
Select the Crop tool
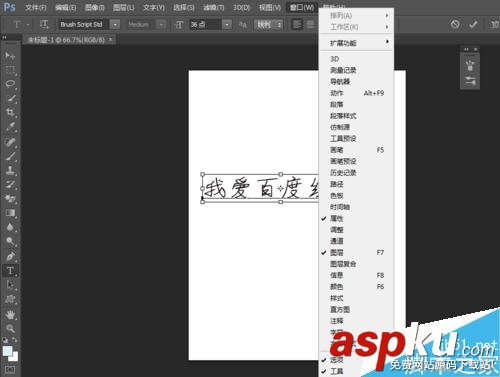(x=10, y=112)
